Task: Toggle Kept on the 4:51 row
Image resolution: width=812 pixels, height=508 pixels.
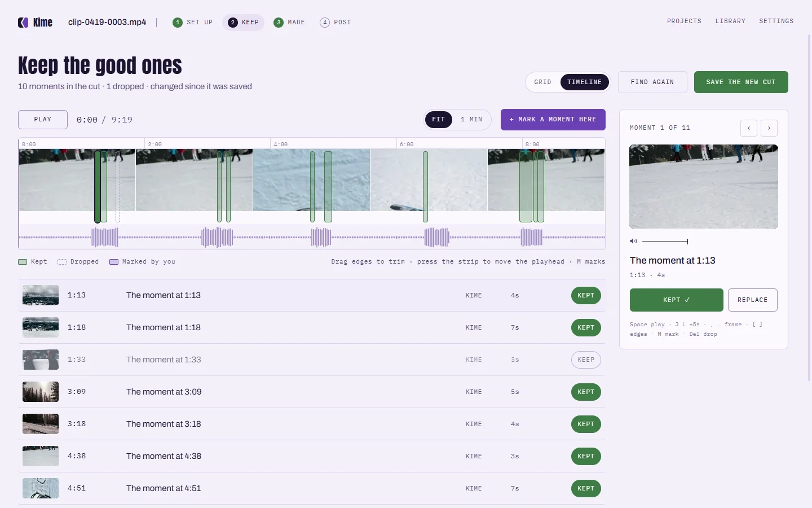Action: coord(586,489)
